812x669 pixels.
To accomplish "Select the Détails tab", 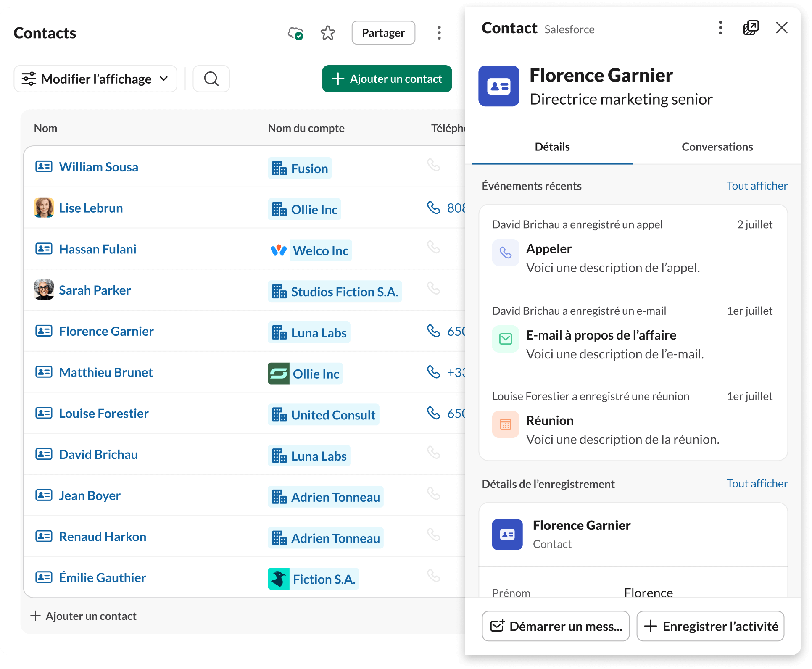I will [x=552, y=147].
